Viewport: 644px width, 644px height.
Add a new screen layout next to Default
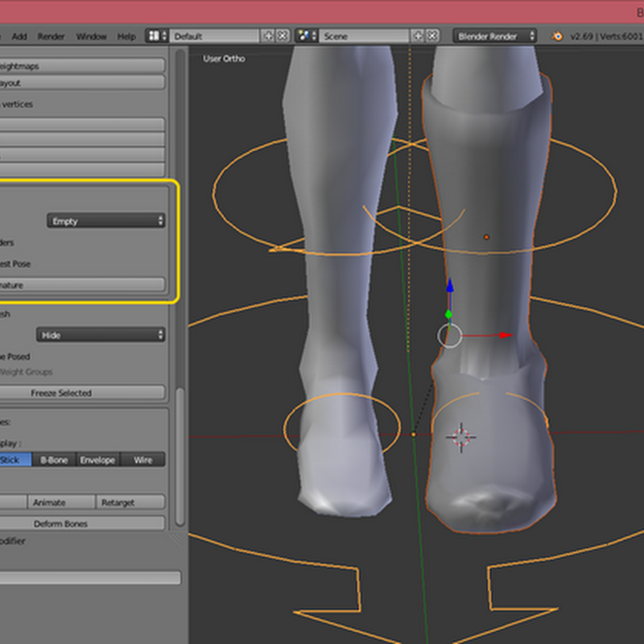[x=268, y=36]
